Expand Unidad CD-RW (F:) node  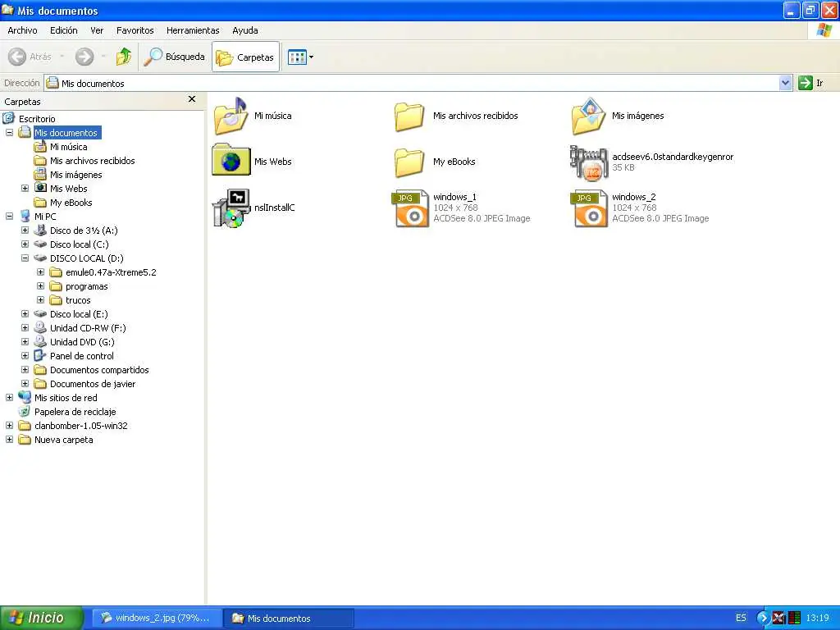25,327
